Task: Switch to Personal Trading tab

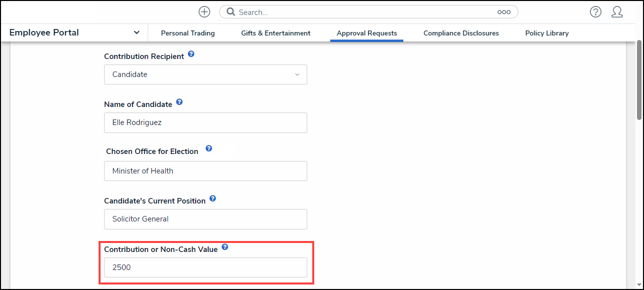Action: tap(188, 33)
